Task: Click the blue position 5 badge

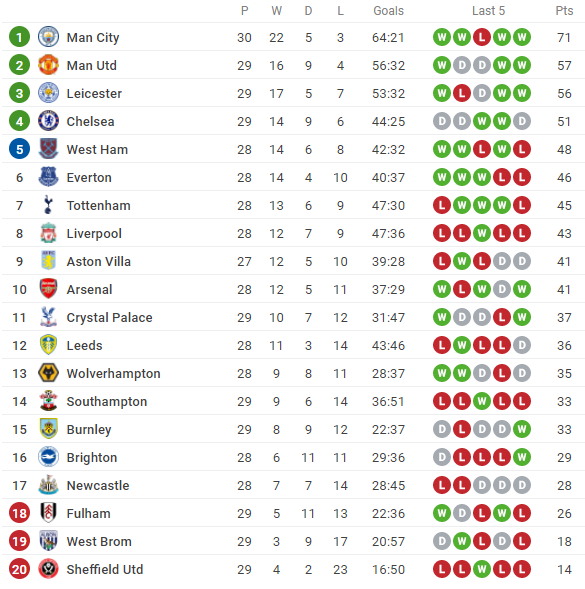Action: [x=20, y=149]
